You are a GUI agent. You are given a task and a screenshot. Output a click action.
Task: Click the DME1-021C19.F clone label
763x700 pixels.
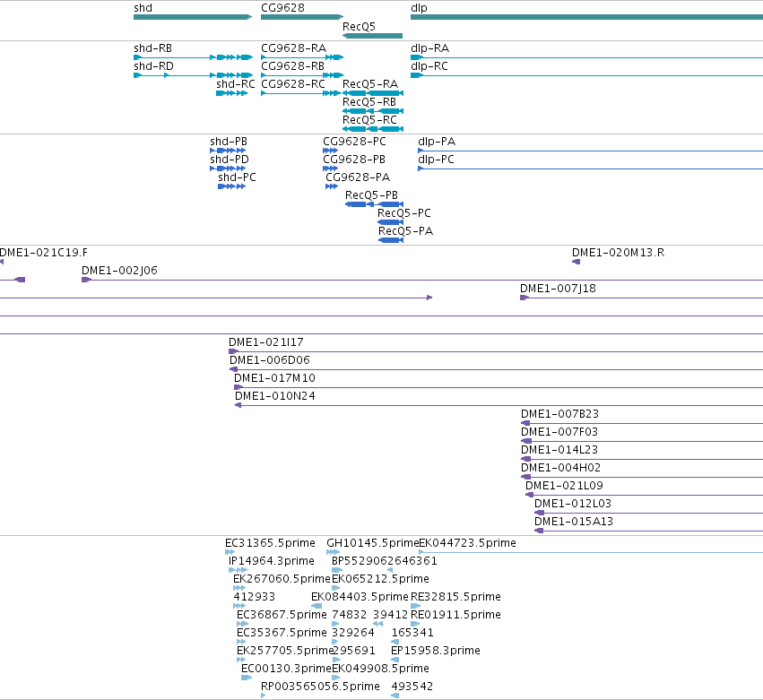pos(44,253)
